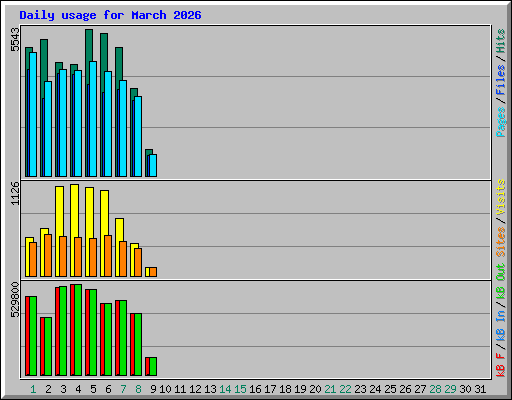Image resolution: width=512 pixels, height=400 pixels.
Task: Select day 5 on the date axis
Action: 93,389
